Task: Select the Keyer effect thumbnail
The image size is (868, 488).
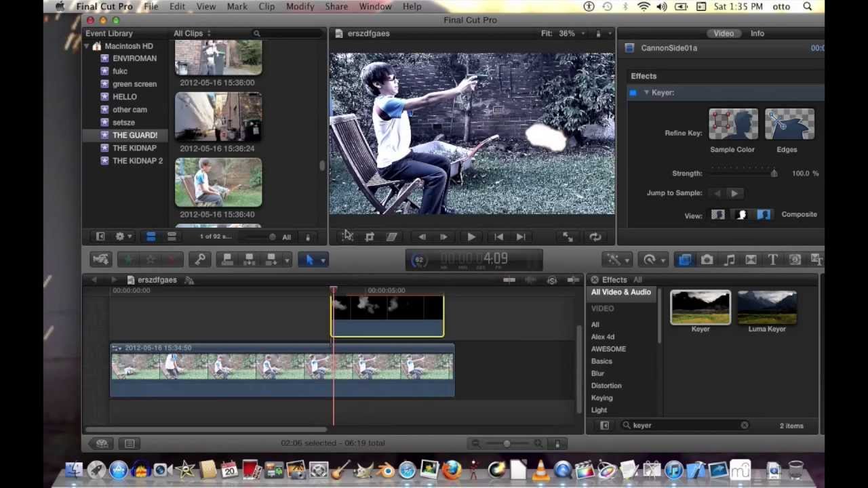Action: (x=701, y=308)
